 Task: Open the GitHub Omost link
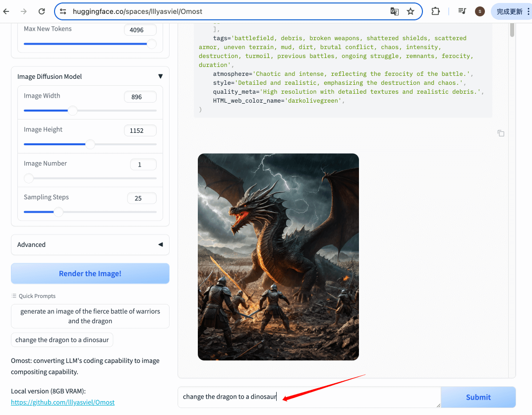click(x=62, y=402)
